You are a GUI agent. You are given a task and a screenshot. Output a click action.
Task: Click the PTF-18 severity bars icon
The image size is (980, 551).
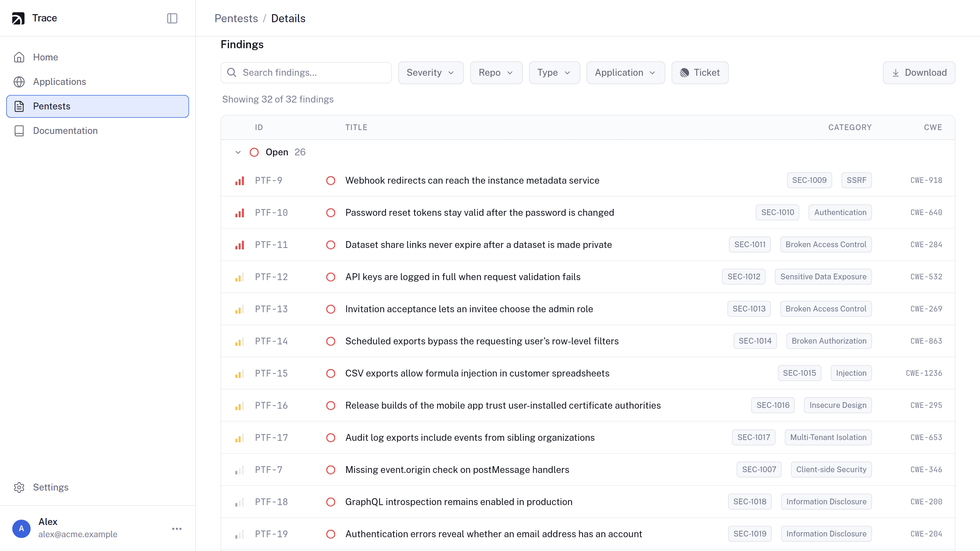(240, 502)
